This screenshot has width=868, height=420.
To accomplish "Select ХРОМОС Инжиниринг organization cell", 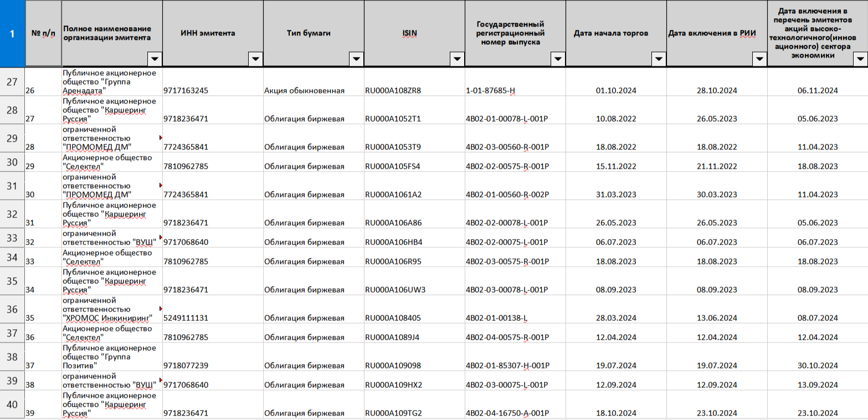I will 112,309.
